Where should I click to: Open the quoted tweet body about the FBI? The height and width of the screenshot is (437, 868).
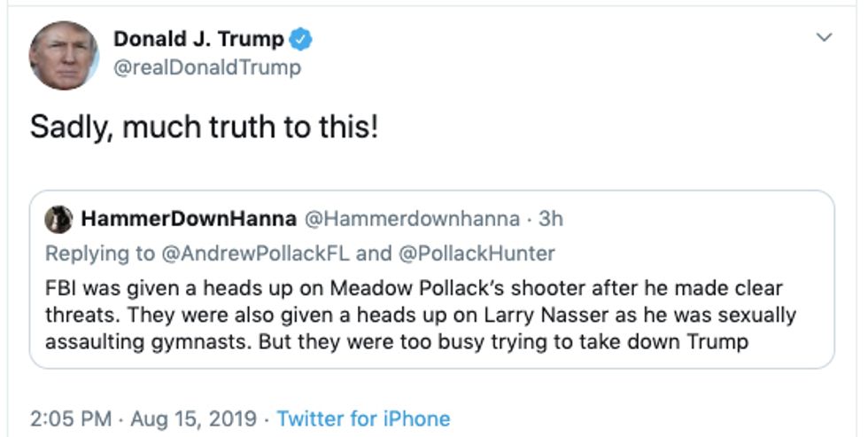(x=416, y=315)
